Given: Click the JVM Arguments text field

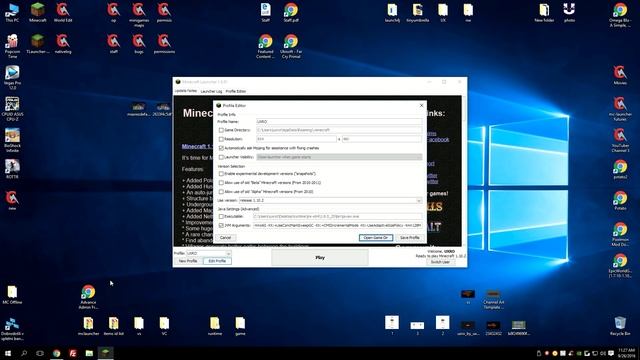Looking at the screenshot, I should pos(337,225).
